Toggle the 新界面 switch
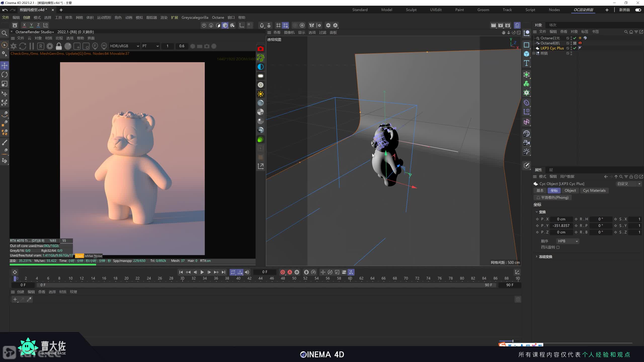This screenshot has height=362, width=644. pyautogui.click(x=638, y=10)
